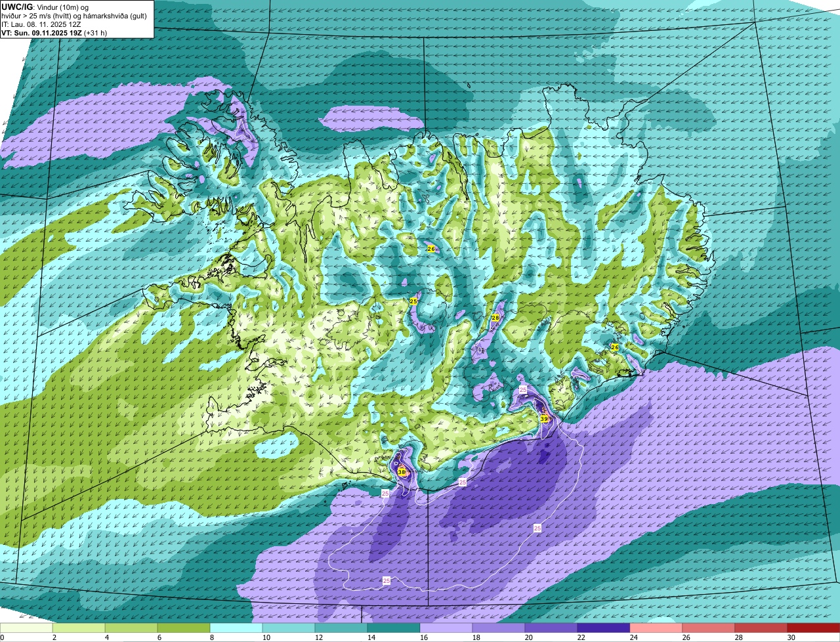
Task: Pick the 14–16 m/s dark teal swatch
Action: click(x=394, y=628)
